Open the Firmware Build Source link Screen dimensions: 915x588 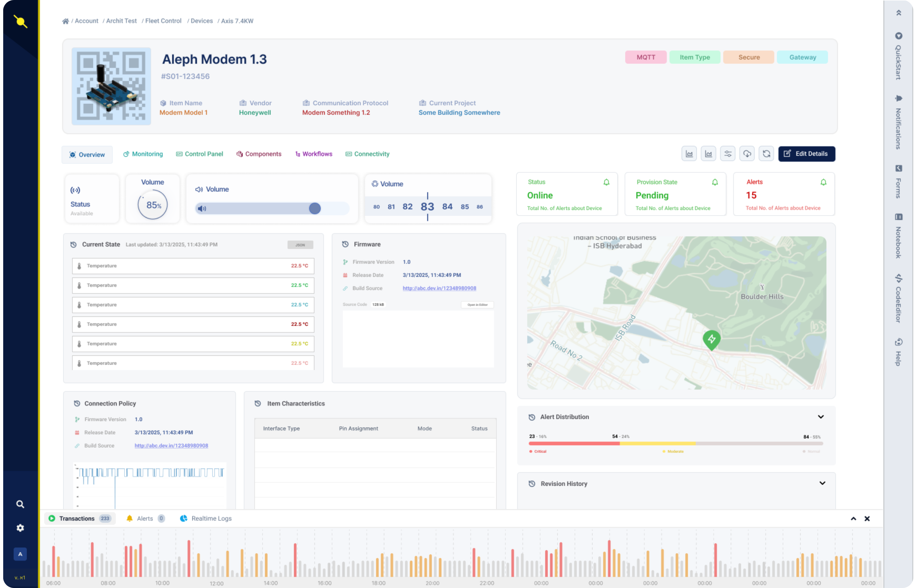pos(439,288)
